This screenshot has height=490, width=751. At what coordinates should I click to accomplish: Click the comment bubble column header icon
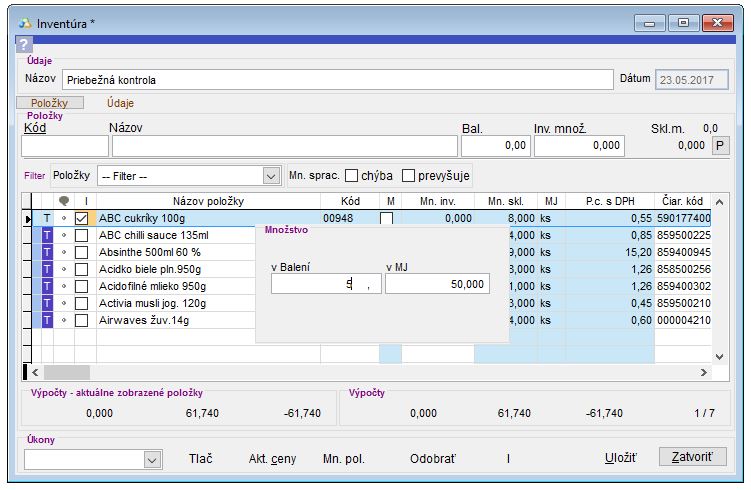[65, 201]
